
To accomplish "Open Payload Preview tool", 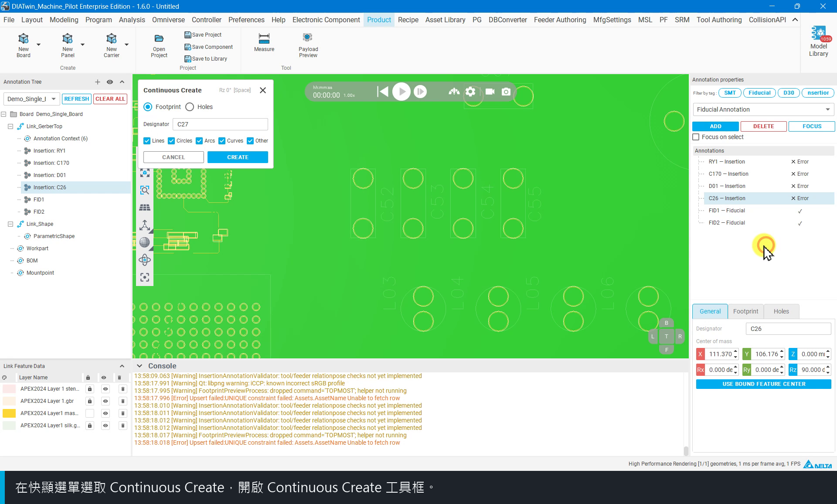I will [x=308, y=45].
